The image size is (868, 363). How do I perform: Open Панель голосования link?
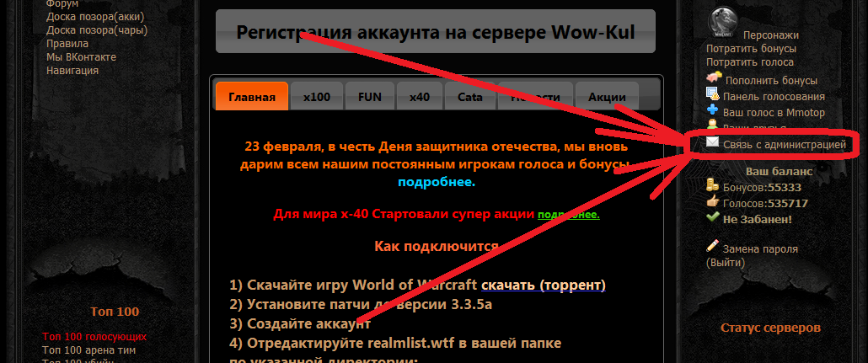[x=774, y=97]
